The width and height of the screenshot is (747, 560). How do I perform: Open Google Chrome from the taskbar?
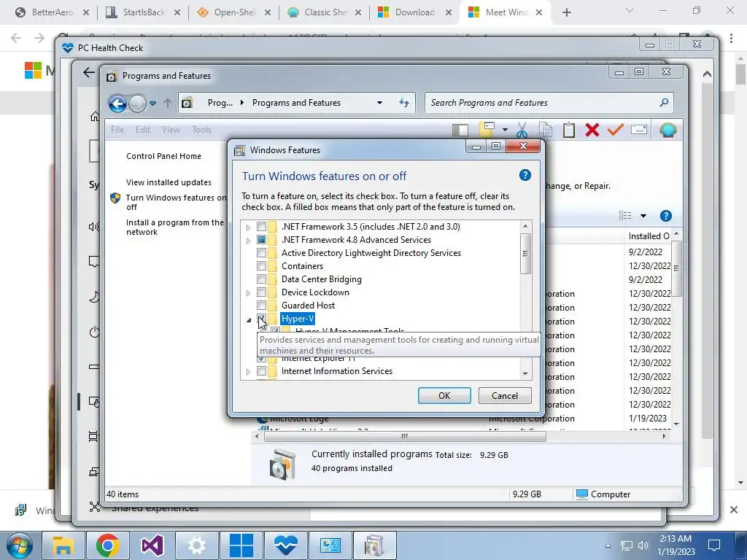pos(107,545)
